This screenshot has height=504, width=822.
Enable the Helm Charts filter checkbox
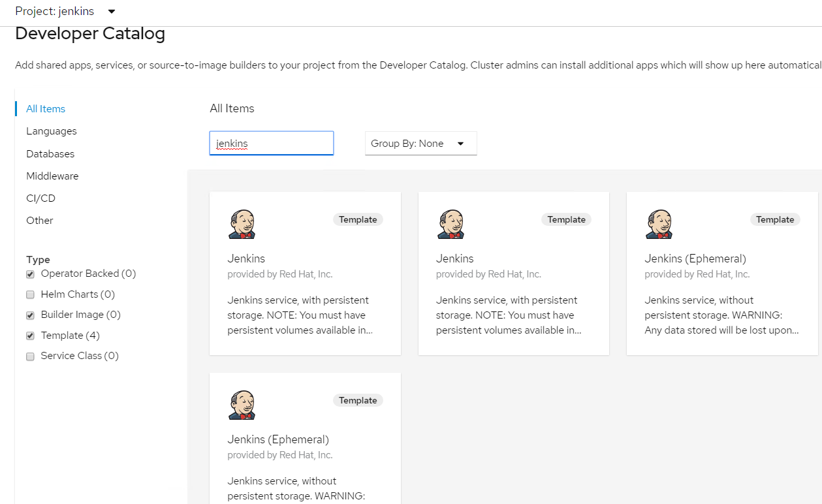pos(30,295)
